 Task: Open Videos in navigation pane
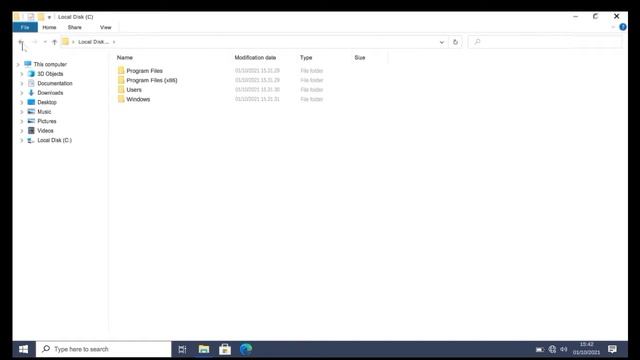coord(45,131)
